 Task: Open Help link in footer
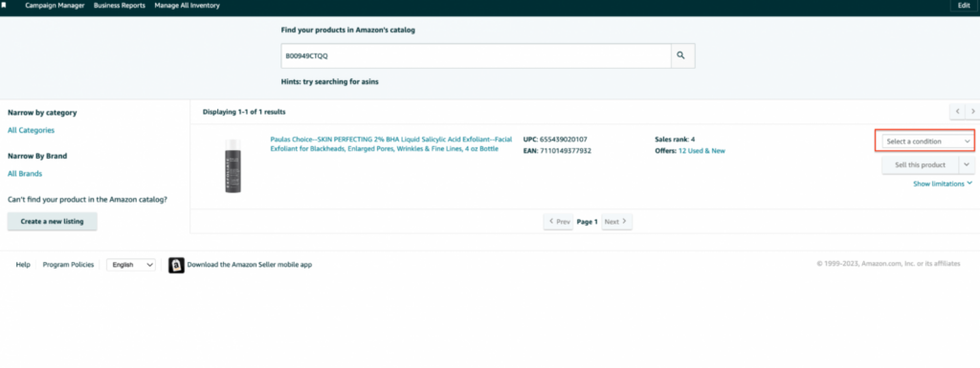click(x=23, y=265)
